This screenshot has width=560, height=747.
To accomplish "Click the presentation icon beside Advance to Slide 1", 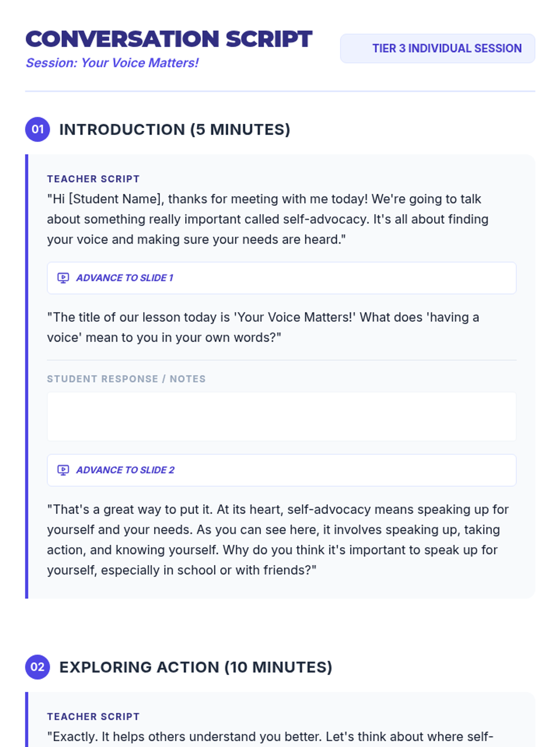I will [63, 278].
